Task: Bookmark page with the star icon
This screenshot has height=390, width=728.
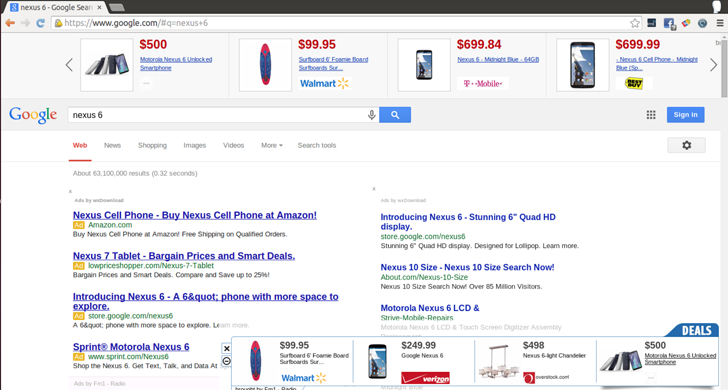Action: pyautogui.click(x=635, y=23)
